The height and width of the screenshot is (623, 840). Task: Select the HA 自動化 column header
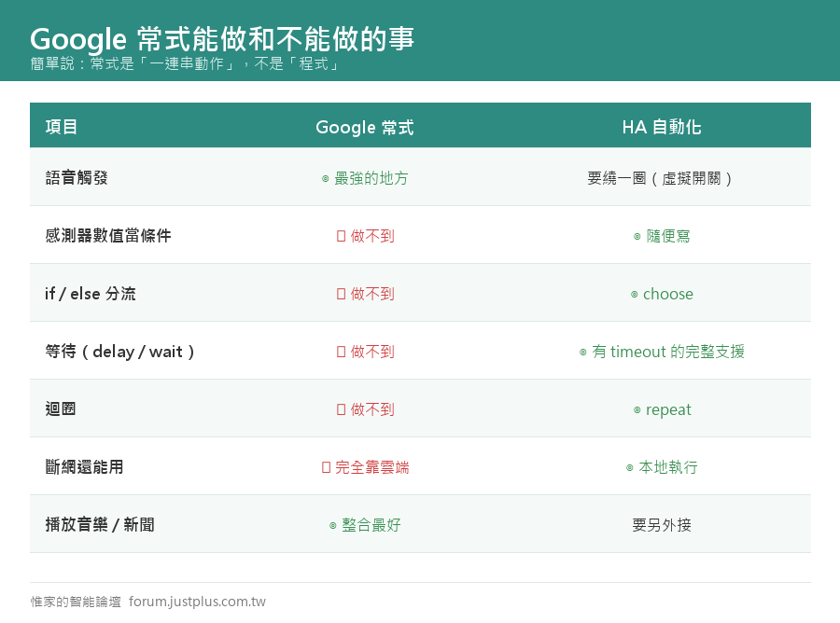click(x=662, y=127)
